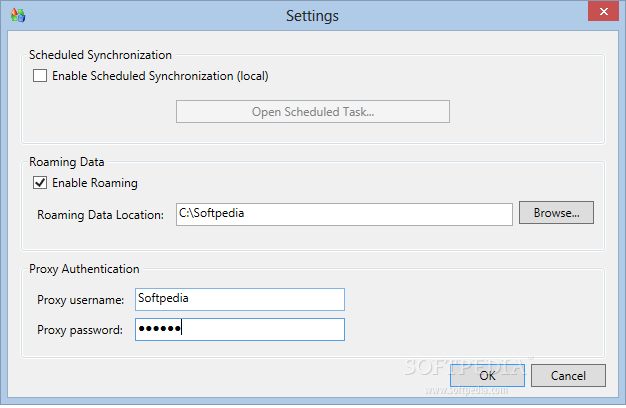This screenshot has width=626, height=408.
Task: Focus the Roaming Data Location field
Action: 344,214
